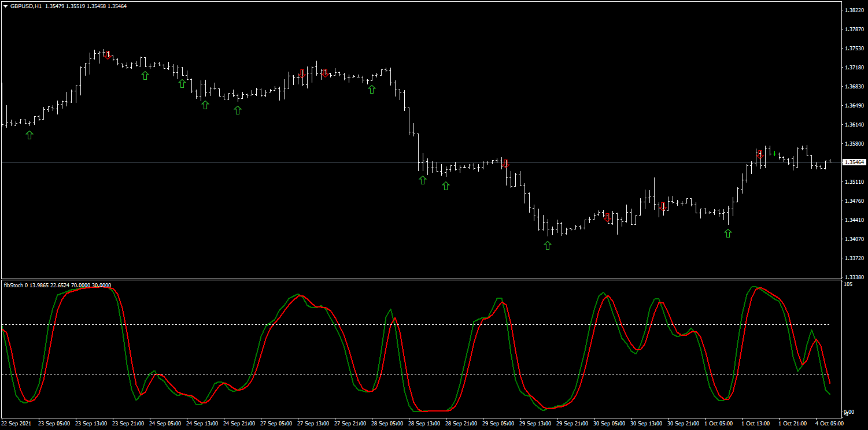Select the upper dotted 70 level line in fibStoch

415,324
